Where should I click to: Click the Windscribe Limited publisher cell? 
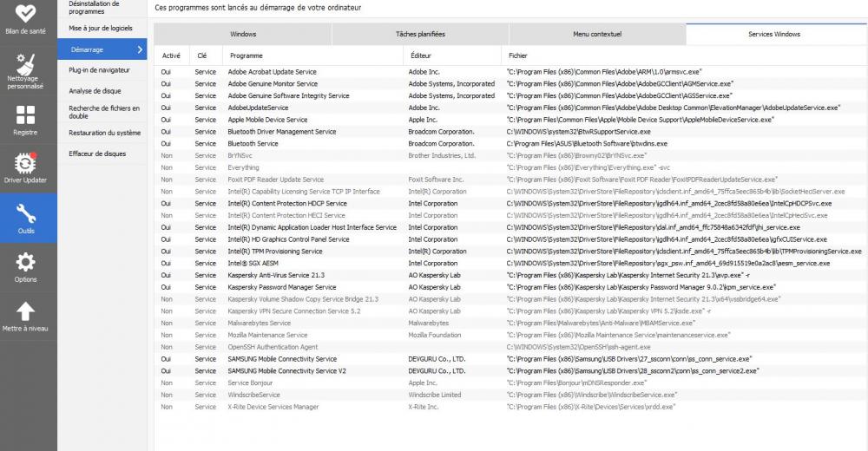(x=435, y=395)
